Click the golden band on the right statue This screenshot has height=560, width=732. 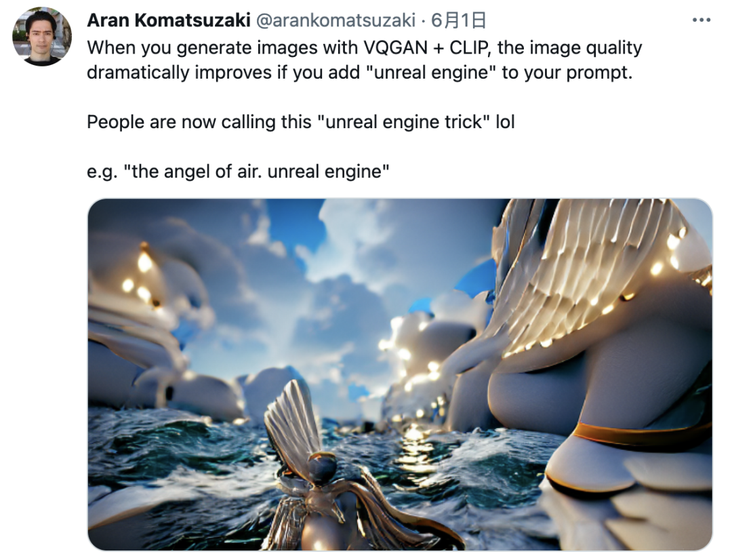640,435
